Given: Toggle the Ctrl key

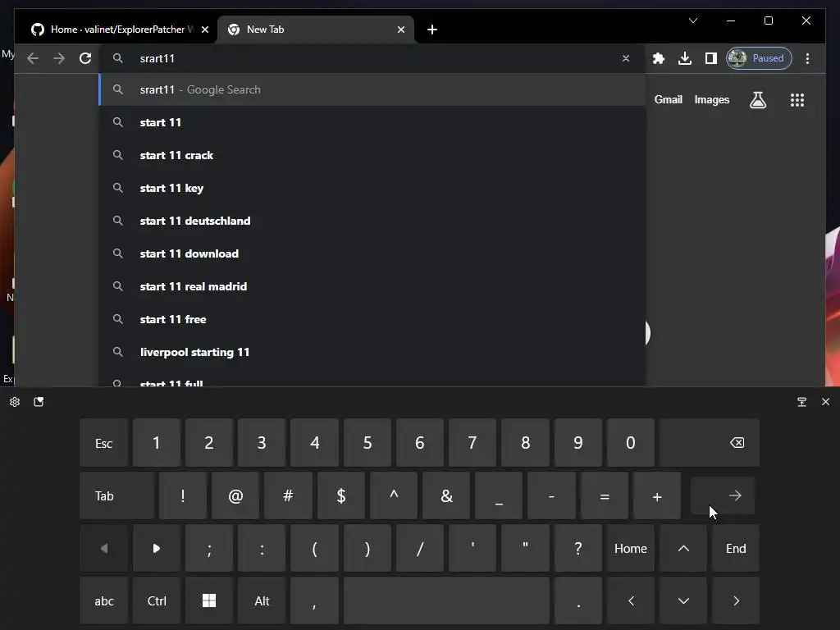Looking at the screenshot, I should point(156,601).
